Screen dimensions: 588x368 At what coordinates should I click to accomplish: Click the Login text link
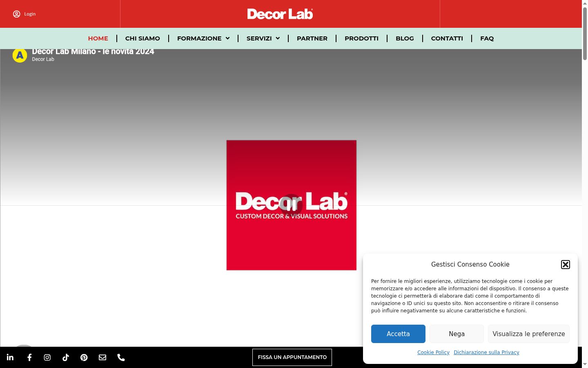(30, 14)
